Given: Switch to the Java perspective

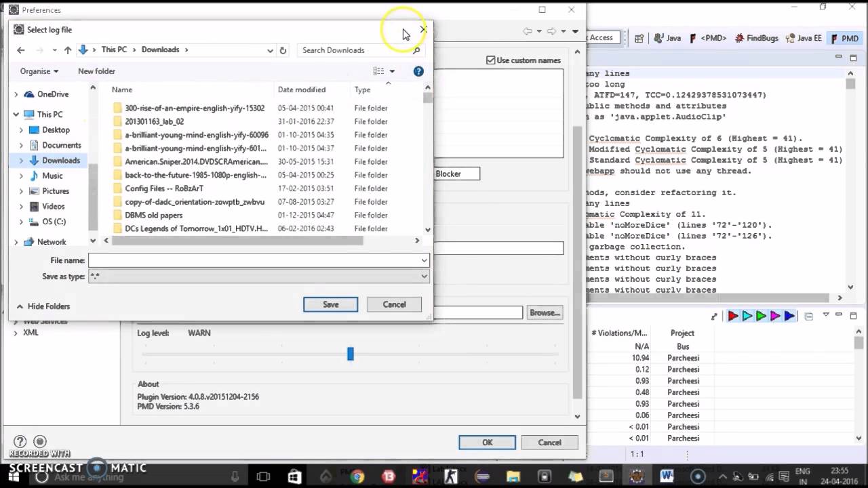Looking at the screenshot, I should click(667, 39).
